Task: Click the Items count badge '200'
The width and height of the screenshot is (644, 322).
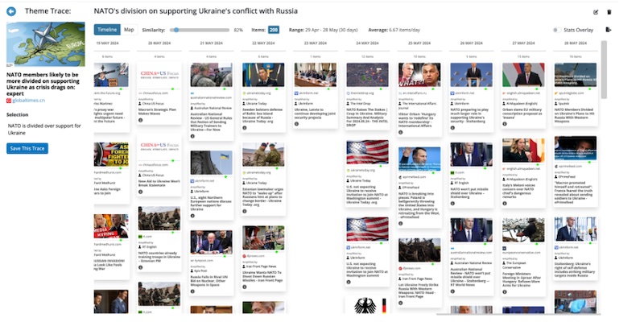Action: [274, 30]
